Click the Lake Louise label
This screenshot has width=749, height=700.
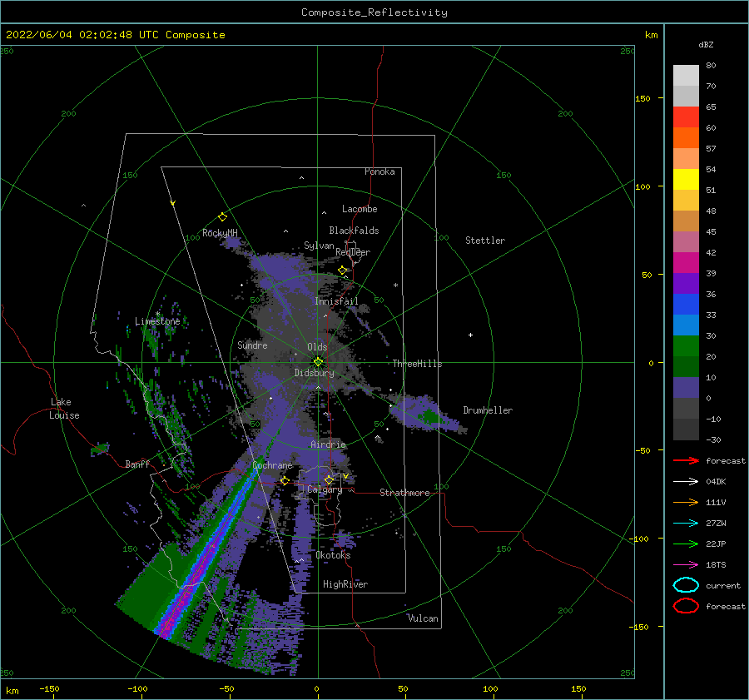[64, 409]
